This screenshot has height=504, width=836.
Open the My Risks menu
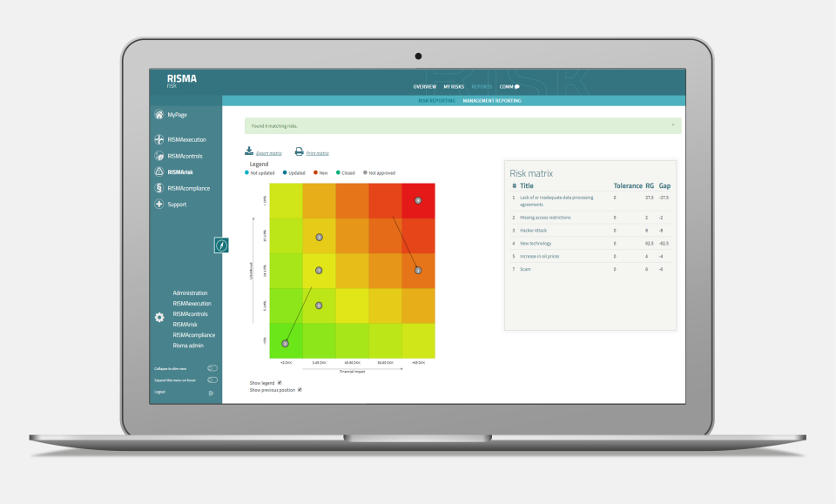click(x=453, y=86)
